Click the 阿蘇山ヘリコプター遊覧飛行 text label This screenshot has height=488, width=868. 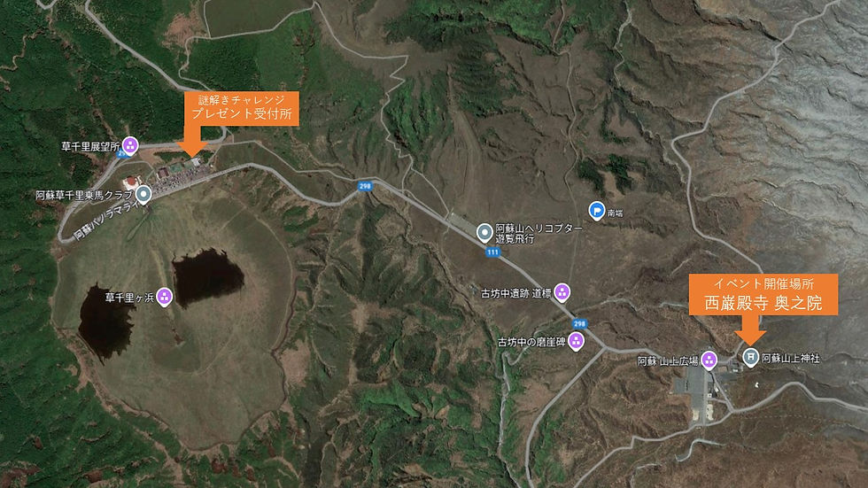pos(539,234)
